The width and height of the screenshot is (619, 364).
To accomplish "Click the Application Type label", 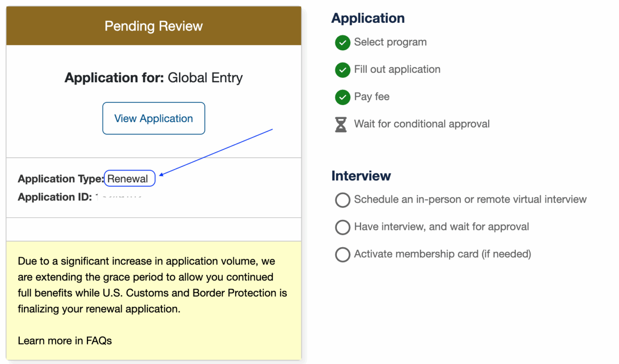I will coord(61,179).
